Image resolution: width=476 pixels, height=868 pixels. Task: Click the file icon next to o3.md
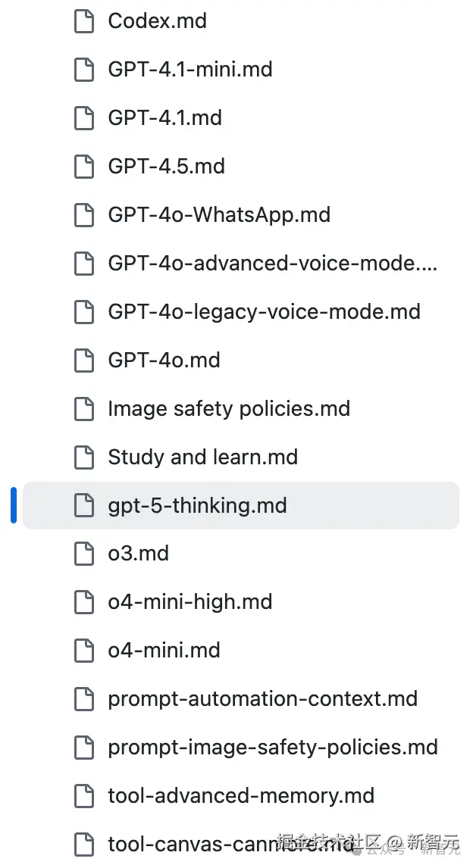[x=83, y=554]
